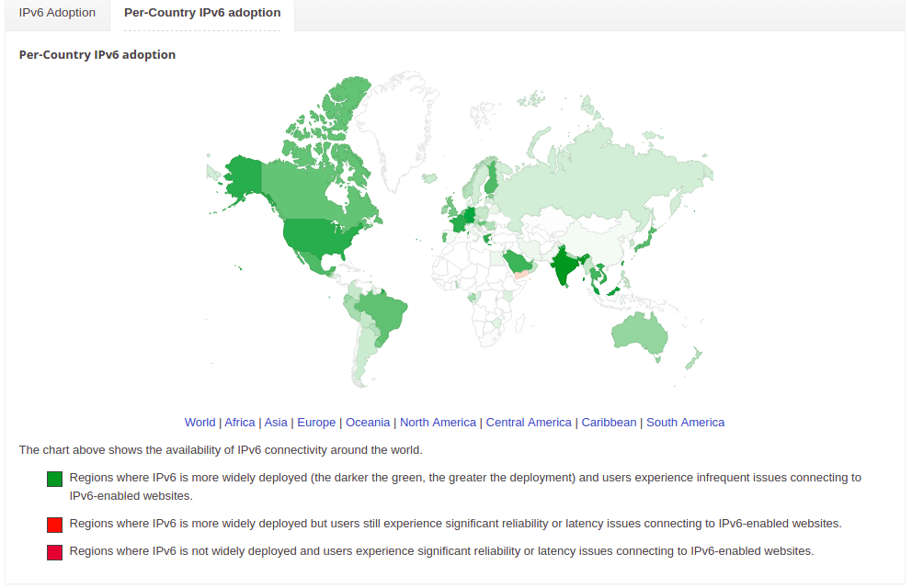The height and width of the screenshot is (588, 912).
Task: Select the Europe region link
Action: pos(316,422)
